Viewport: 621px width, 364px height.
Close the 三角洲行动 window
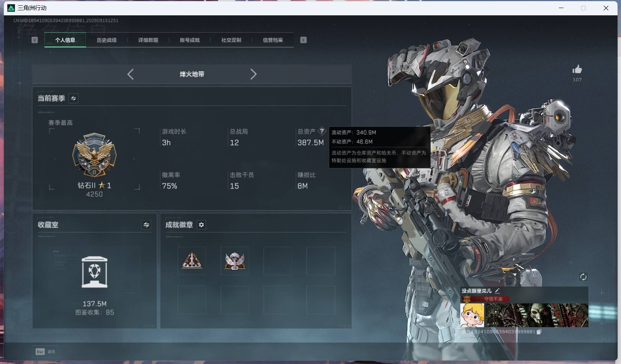coord(606,8)
